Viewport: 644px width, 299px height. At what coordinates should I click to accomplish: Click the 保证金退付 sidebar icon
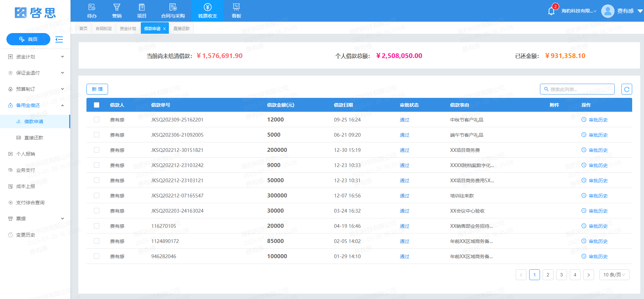click(10, 73)
